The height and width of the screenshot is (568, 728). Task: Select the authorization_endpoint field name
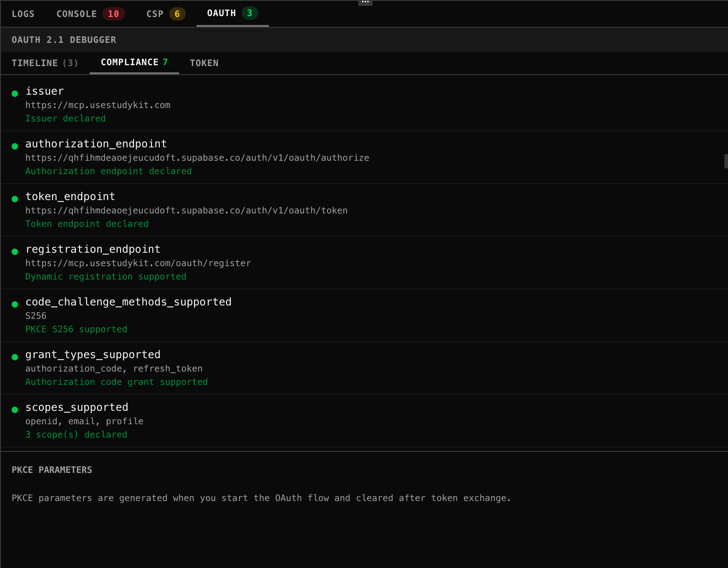click(x=96, y=144)
